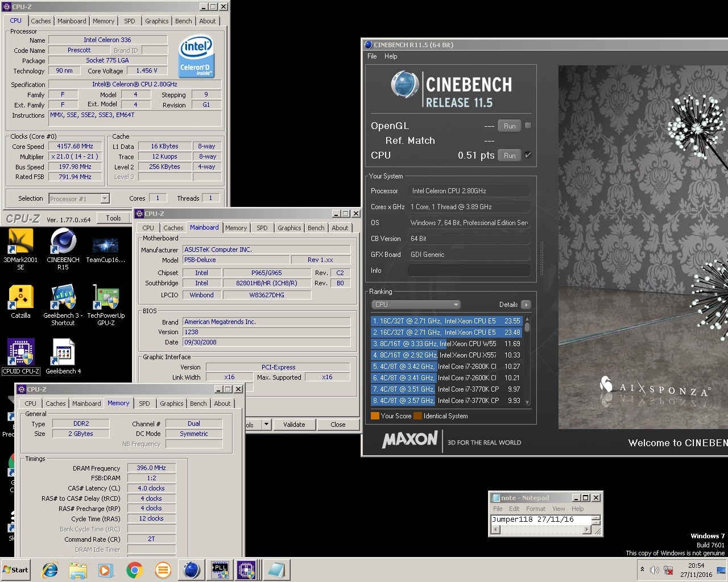The height and width of the screenshot is (582, 728).
Task: Click the Core Speed value 4157.68 MHz
Action: click(x=75, y=147)
